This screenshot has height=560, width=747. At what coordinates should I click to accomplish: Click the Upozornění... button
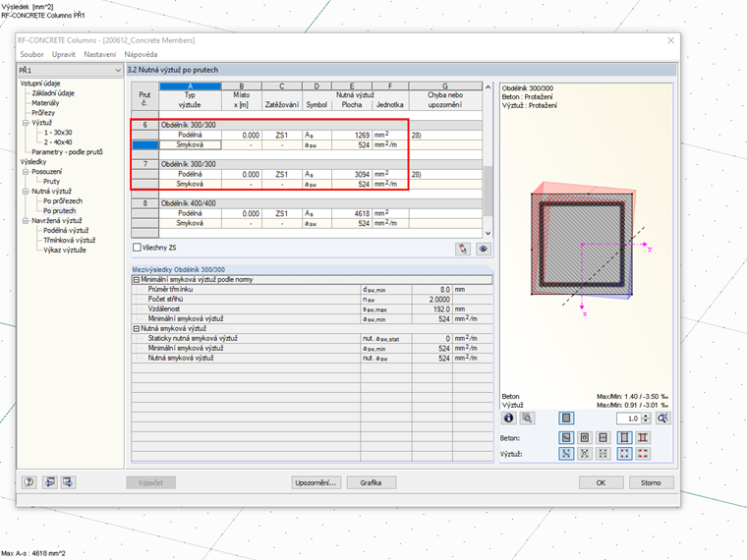tap(316, 482)
